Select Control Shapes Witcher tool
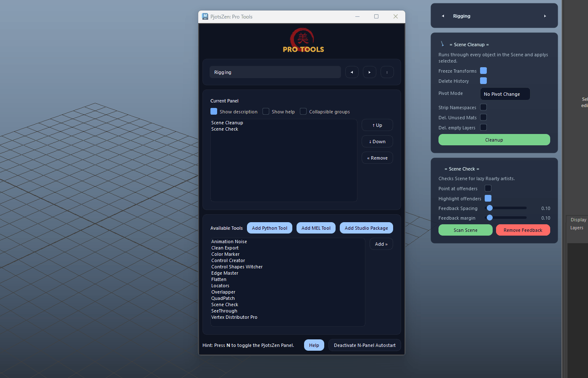Screen dimensions: 588x378 [x=237, y=267]
